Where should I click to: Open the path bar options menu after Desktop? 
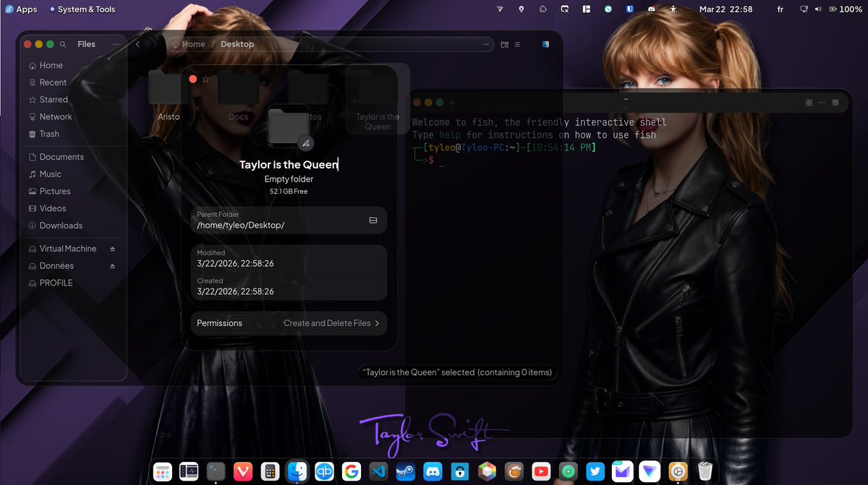(485, 44)
